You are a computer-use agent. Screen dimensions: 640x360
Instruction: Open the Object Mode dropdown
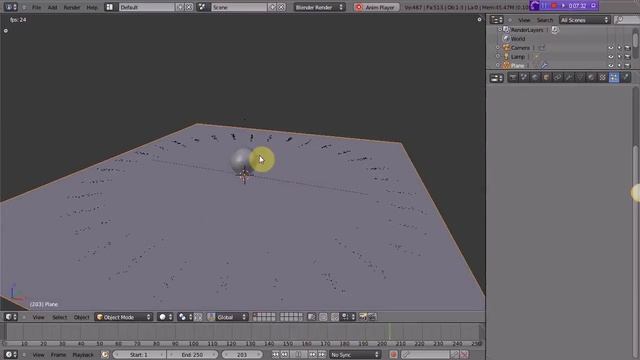click(124, 317)
